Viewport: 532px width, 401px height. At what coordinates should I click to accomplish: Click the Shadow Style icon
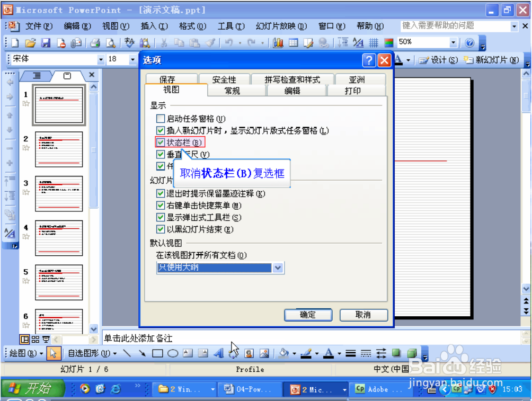pyautogui.click(x=396, y=353)
